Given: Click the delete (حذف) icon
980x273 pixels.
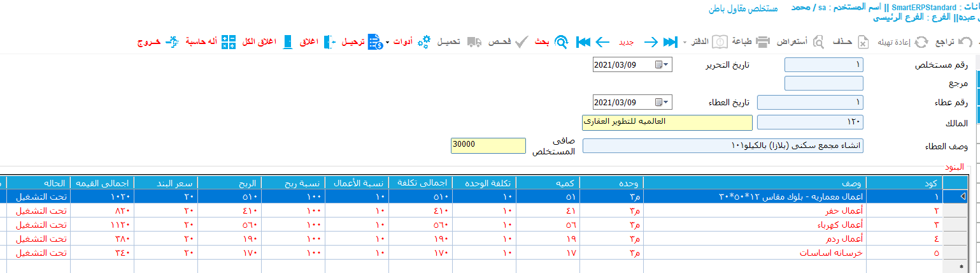Looking at the screenshot, I should (862, 42).
